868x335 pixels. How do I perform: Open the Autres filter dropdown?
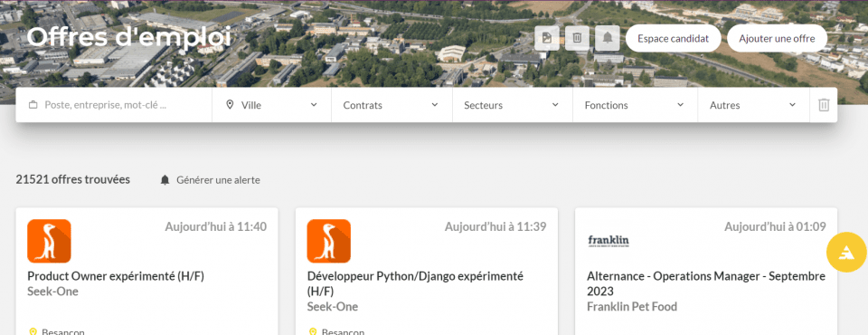point(753,105)
